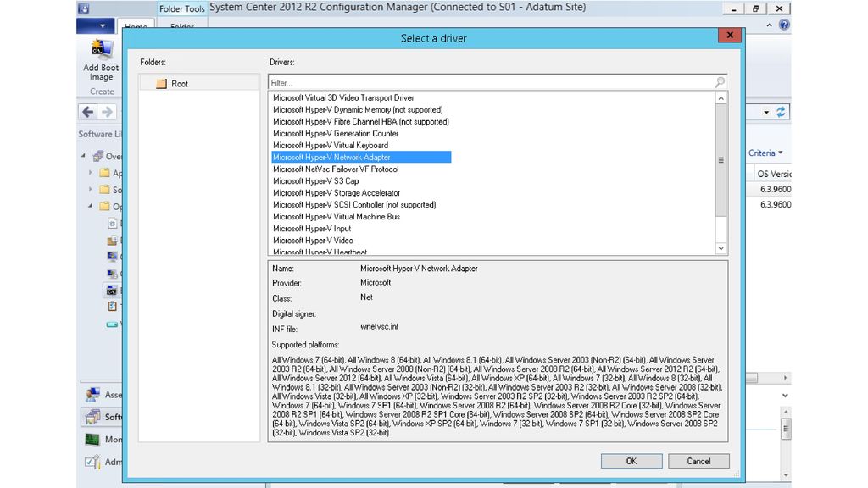Switch to the Home ribbon tab
Screen dimensions: 868x488
pos(136,25)
